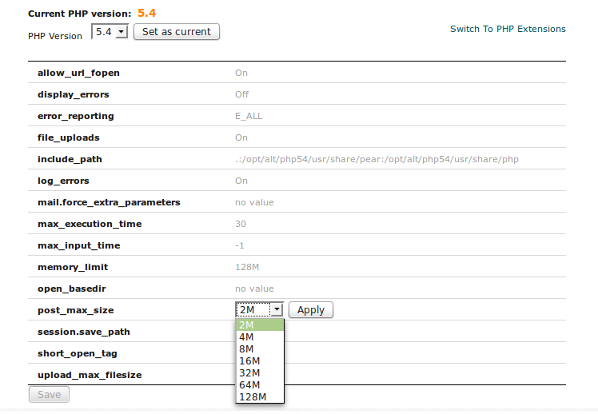The height and width of the screenshot is (414, 598).
Task: Select 2M in the dropdown list
Action: tap(260, 325)
